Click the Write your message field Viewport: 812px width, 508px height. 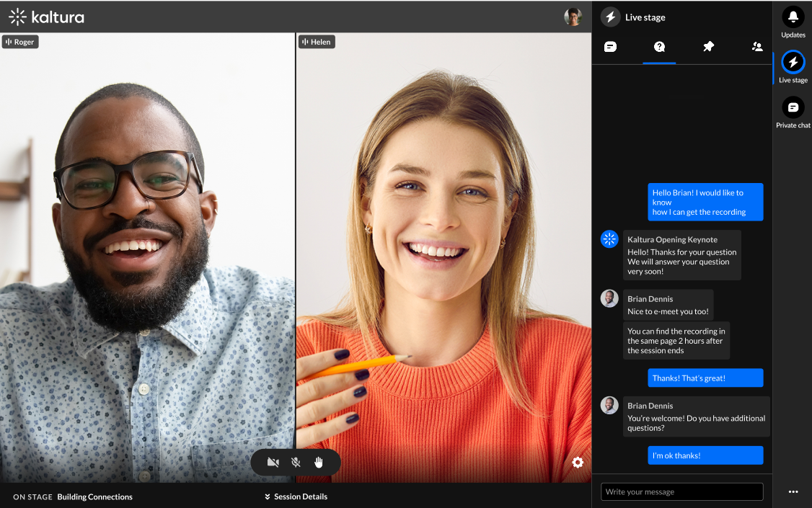click(x=681, y=491)
